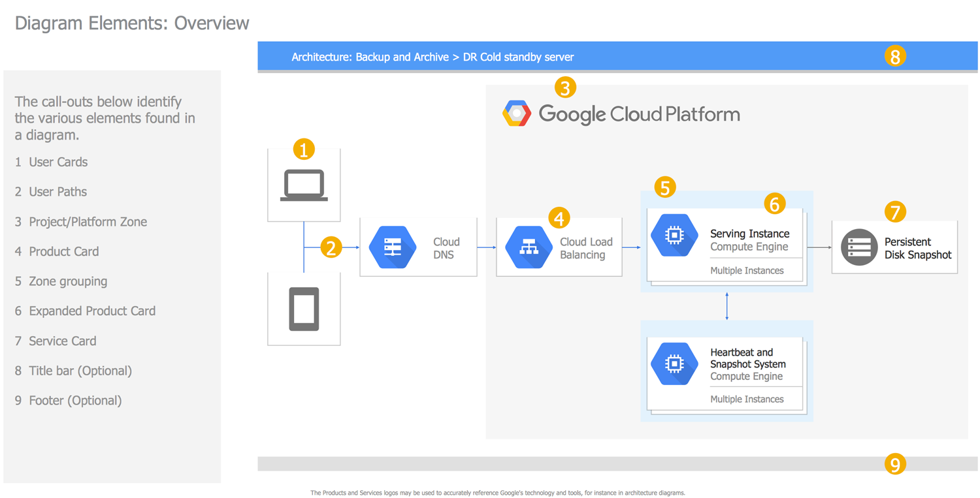Select the Cloud Load Balancing hexagon icon
The width and height of the screenshot is (980, 498).
tap(529, 247)
